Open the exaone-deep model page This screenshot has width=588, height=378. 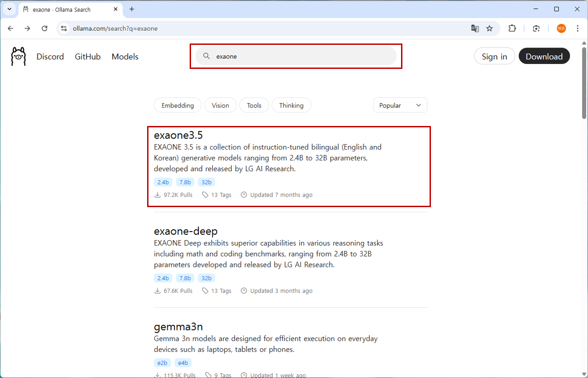(x=186, y=231)
